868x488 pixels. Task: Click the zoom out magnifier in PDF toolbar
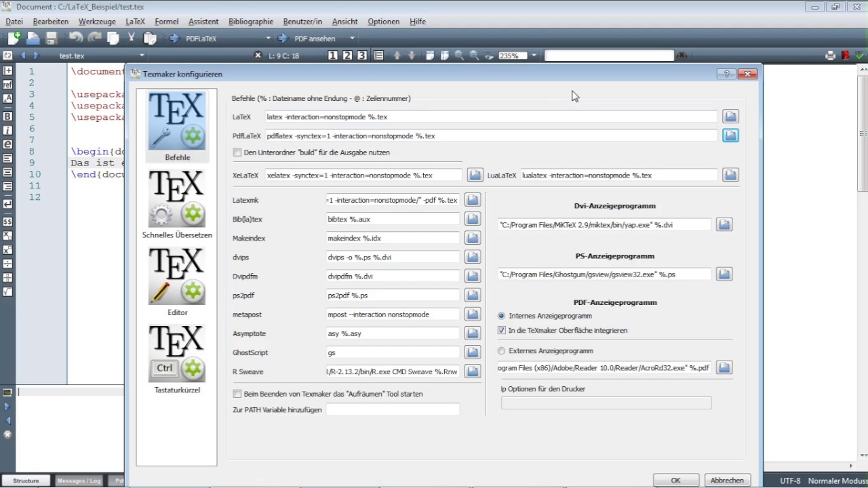(x=474, y=56)
